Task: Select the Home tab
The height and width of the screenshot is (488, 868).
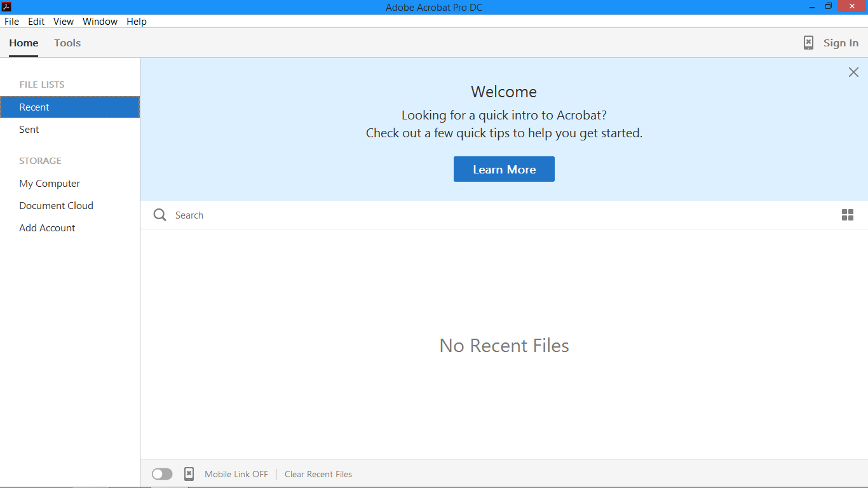Action: [x=24, y=43]
